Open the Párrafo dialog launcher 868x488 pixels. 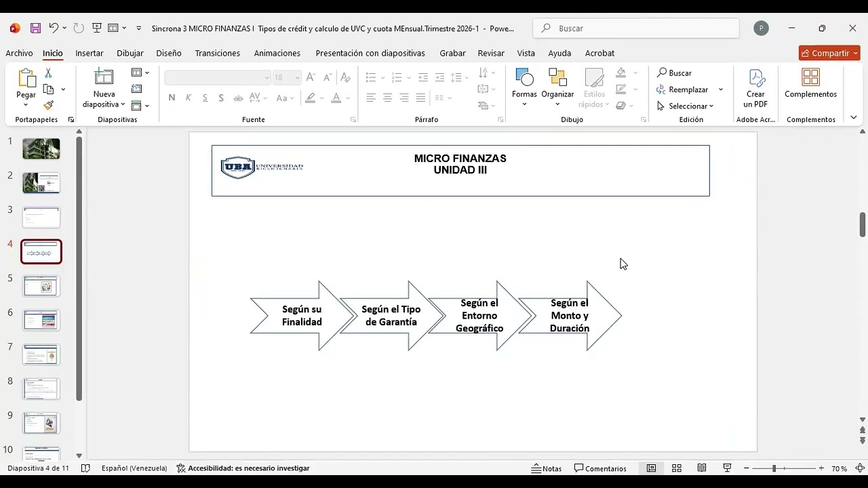(501, 120)
